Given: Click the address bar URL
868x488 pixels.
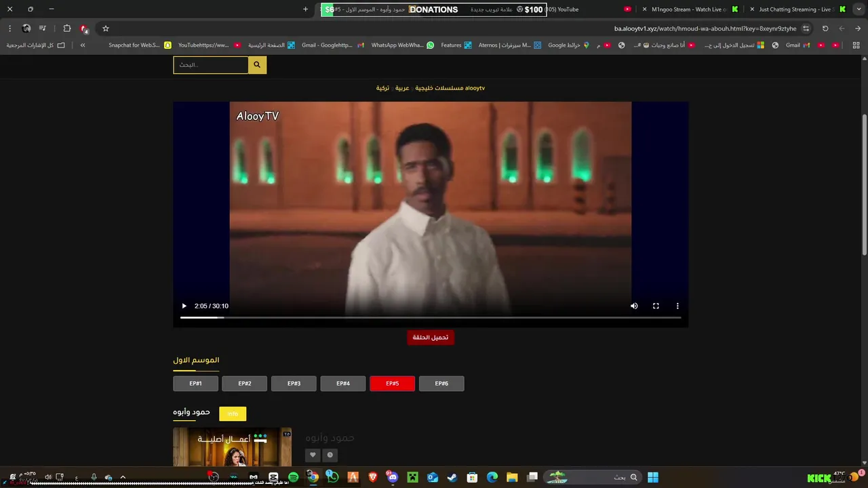Looking at the screenshot, I should click(x=705, y=28).
